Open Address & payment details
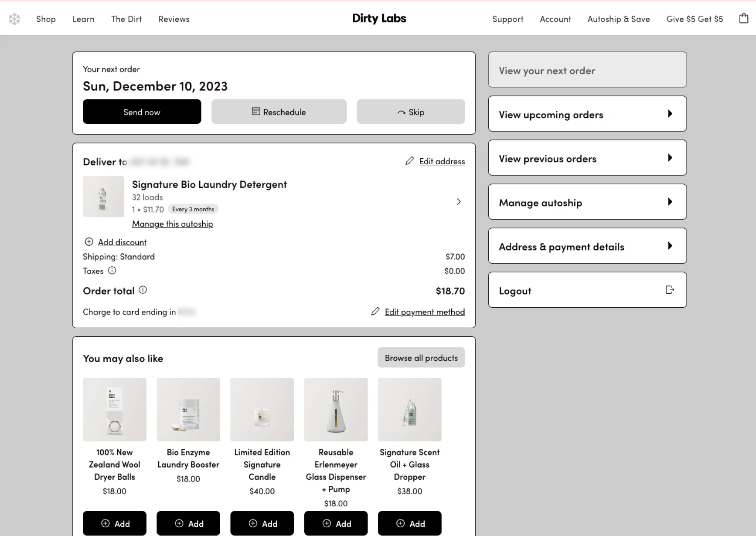756x536 pixels. (587, 246)
